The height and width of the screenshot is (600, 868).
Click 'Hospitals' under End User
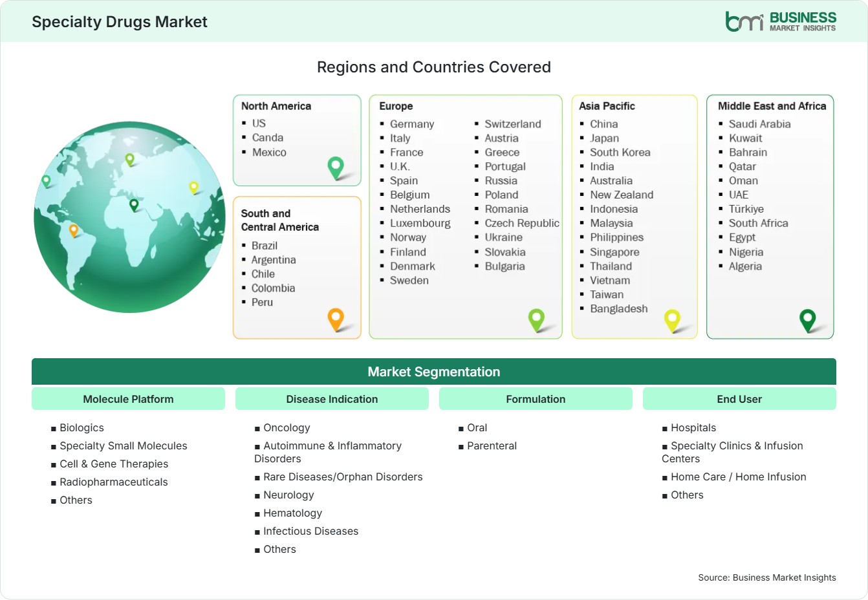point(693,428)
